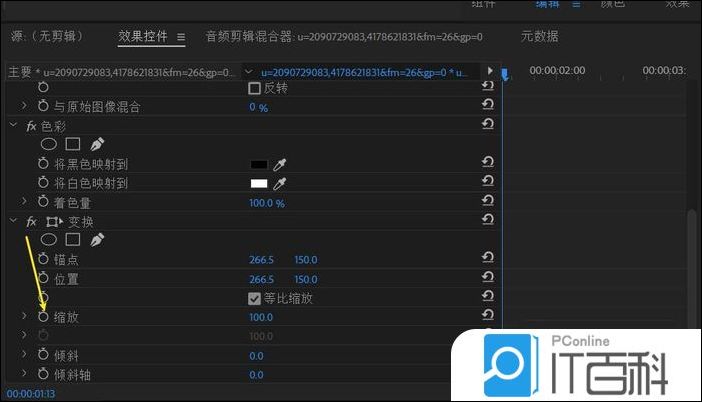Screen dimensions: 702x402
Task: Switch to the 元数据 tab
Action: coord(539,36)
